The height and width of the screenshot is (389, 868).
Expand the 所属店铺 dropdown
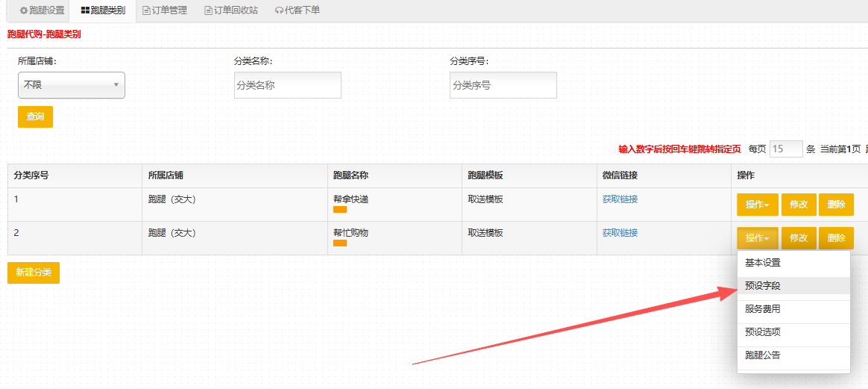72,85
